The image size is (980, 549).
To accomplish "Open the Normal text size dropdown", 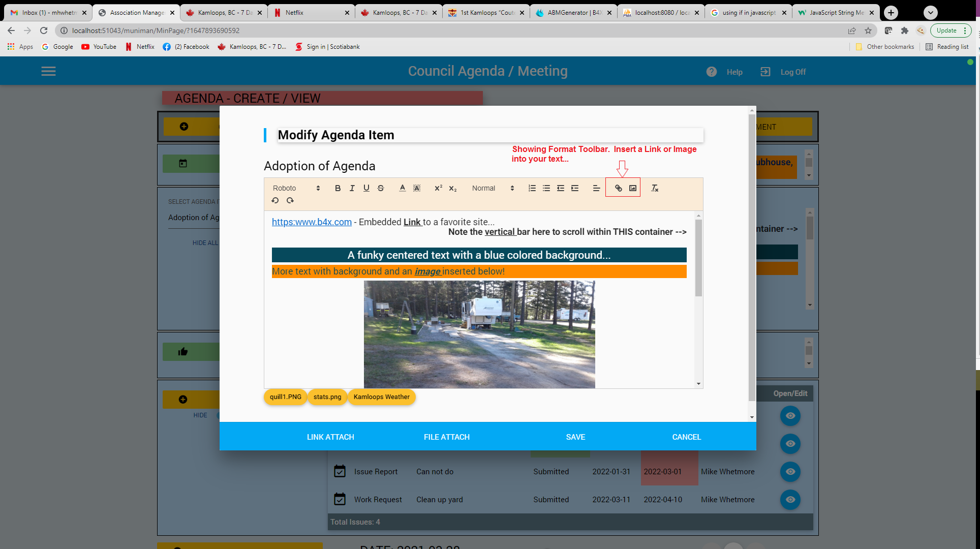I will tap(493, 188).
